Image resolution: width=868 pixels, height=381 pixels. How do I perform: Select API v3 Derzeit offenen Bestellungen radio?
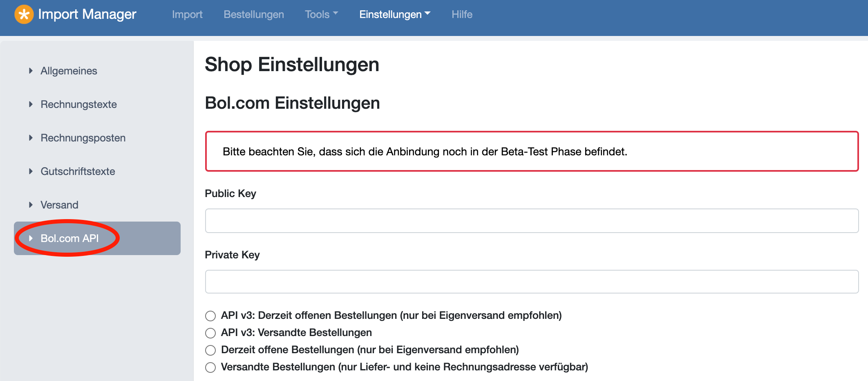coord(210,316)
